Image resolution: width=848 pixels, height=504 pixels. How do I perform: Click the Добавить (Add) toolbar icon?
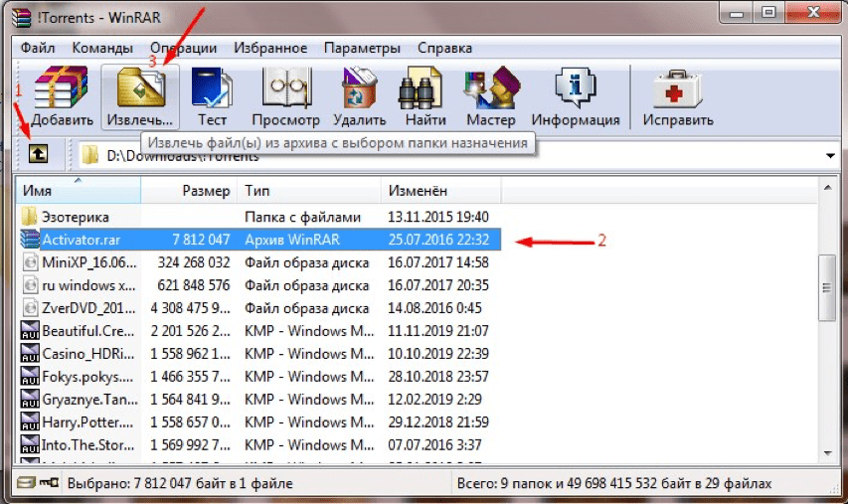coord(61,95)
